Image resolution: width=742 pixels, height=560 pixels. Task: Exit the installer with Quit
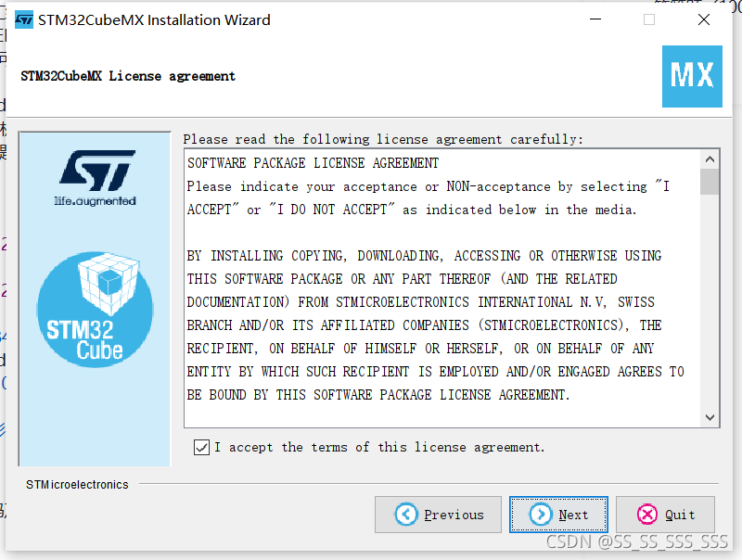pos(665,515)
